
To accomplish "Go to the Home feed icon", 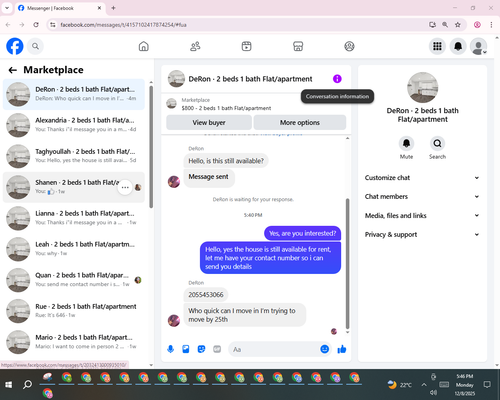I will [144, 46].
